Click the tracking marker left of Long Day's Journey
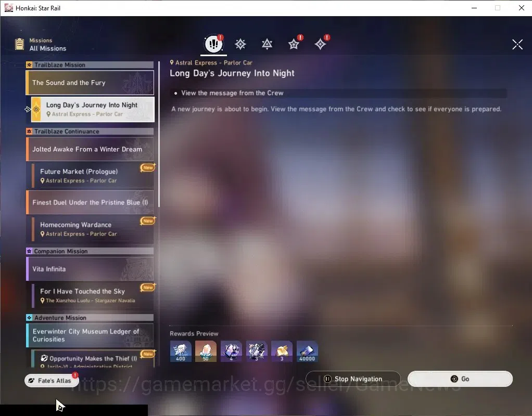 28,109
